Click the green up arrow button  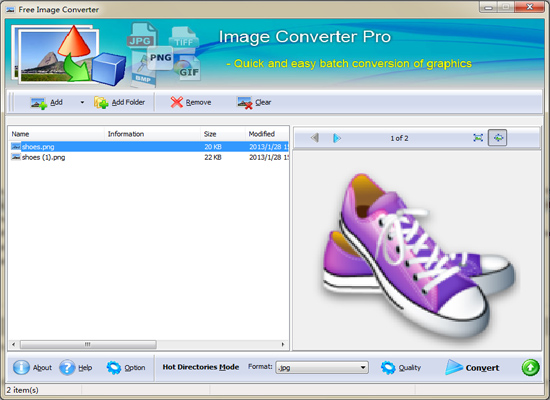530,367
